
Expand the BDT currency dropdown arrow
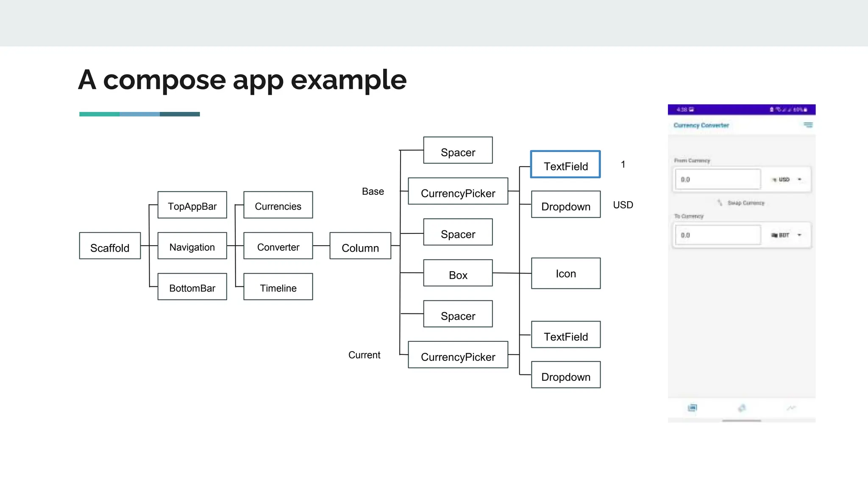[x=799, y=235]
